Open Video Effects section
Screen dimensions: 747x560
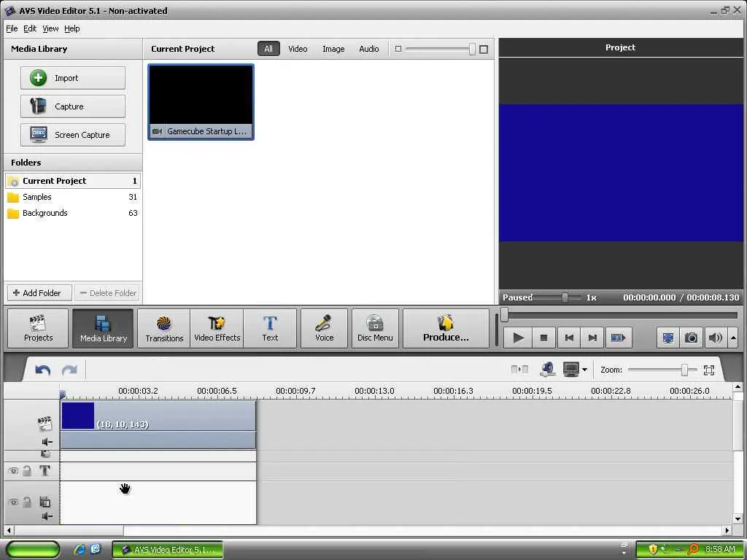[217, 329]
